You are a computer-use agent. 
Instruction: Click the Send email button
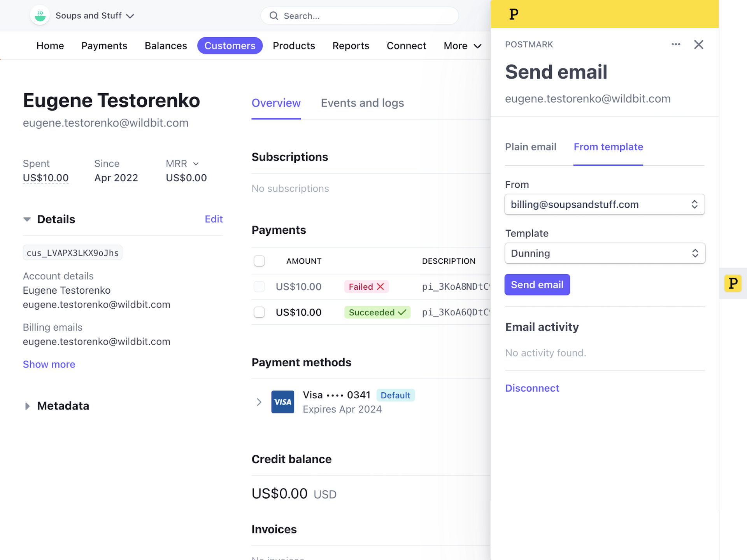pos(537,284)
